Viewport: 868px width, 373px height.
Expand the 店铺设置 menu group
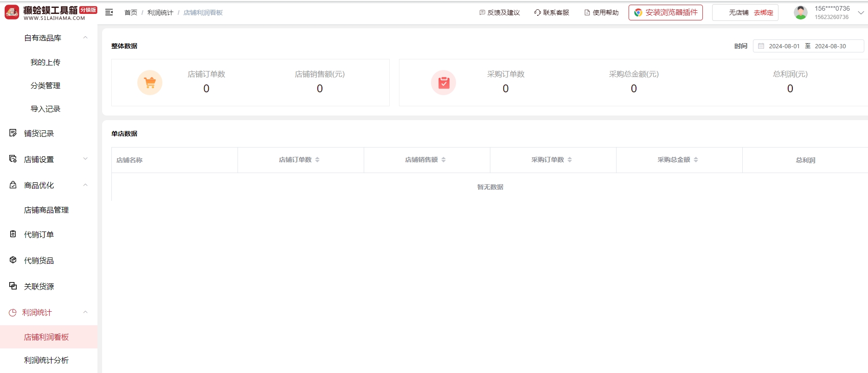pyautogui.click(x=85, y=159)
